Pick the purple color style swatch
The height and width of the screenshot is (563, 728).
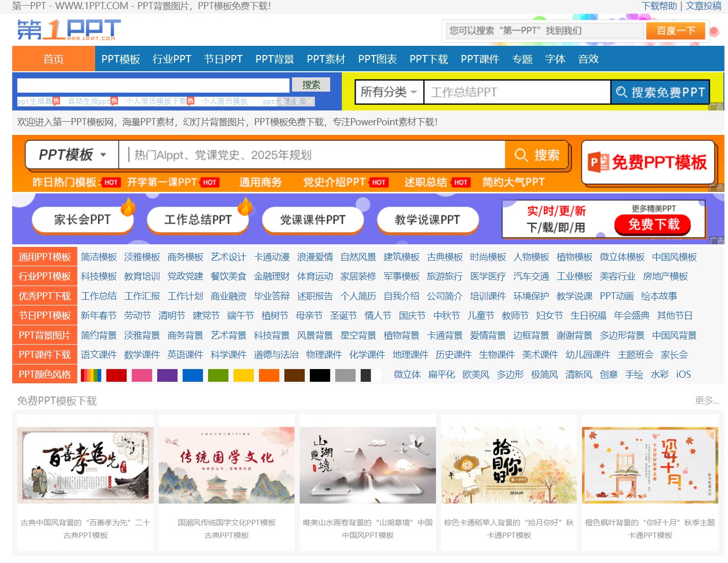[167, 375]
